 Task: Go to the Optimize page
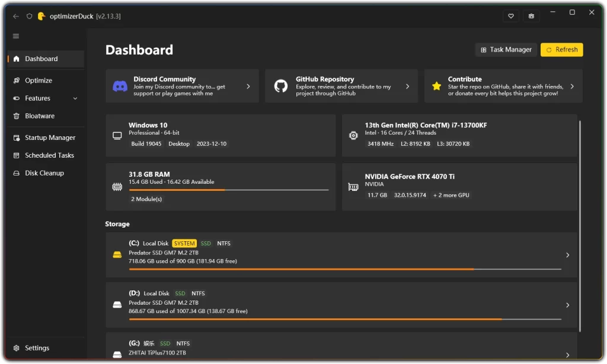tap(46, 81)
